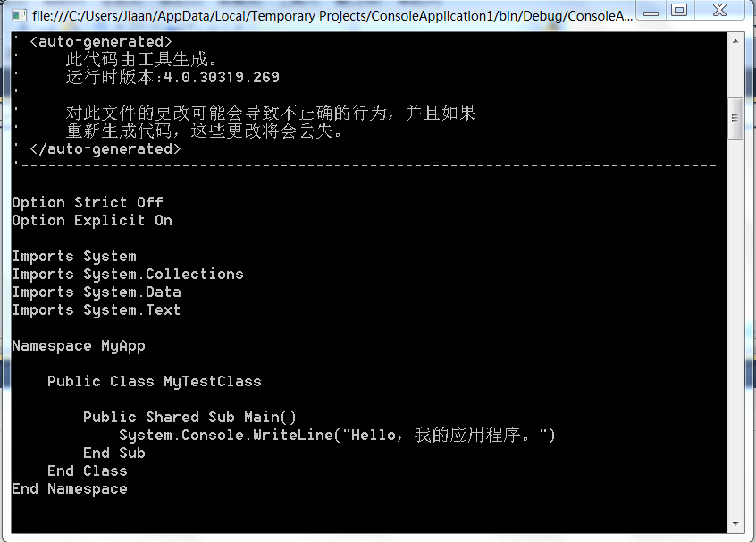Click the "Namespace MyApp" line
This screenshot has height=542, width=756.
tap(79, 346)
